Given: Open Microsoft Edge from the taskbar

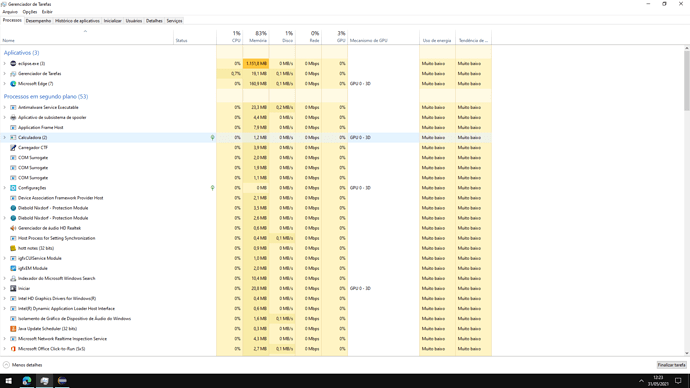Looking at the screenshot, I should pyautogui.click(x=27, y=381).
